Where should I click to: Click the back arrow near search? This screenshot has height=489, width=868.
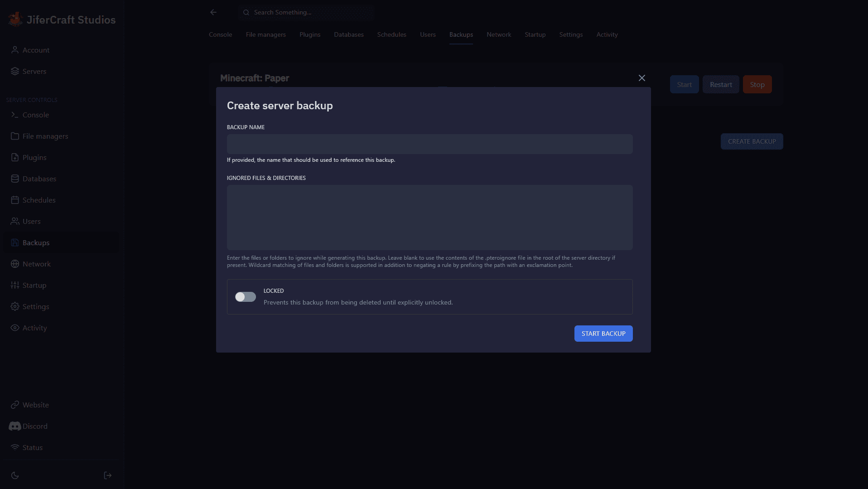tap(213, 12)
